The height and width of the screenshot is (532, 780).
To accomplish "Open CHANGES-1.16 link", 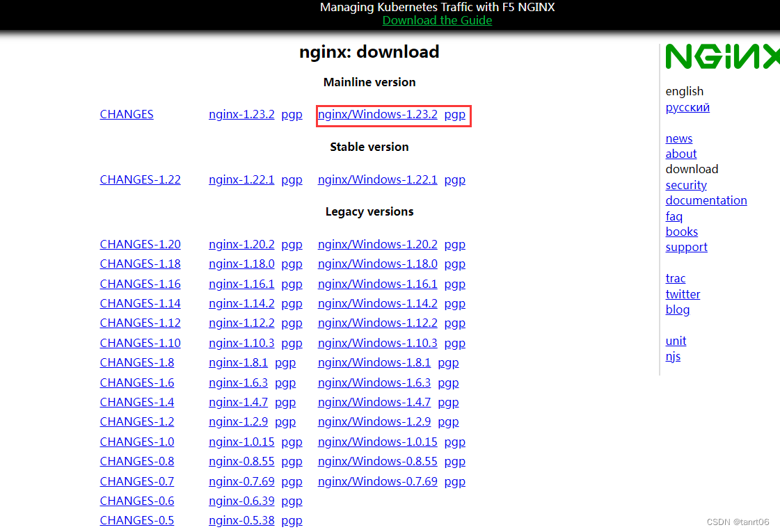I will pos(140,284).
